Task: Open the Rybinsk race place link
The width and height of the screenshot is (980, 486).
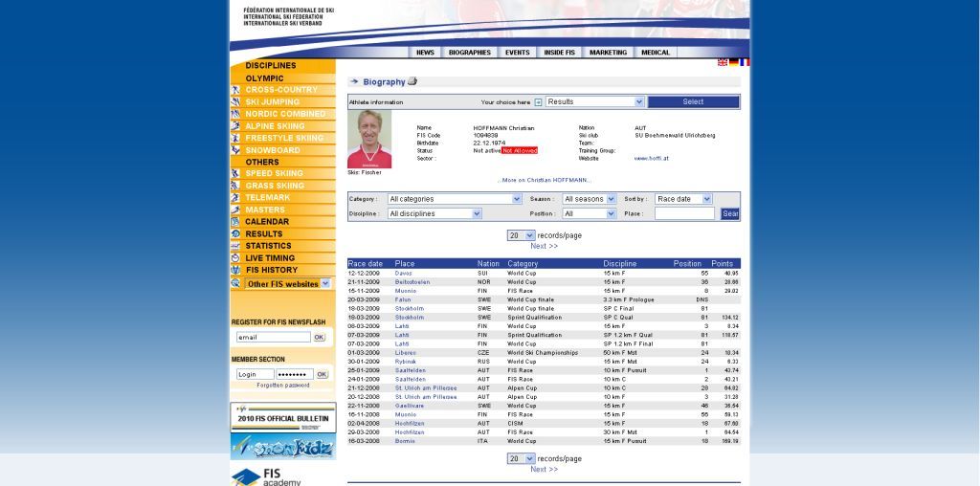Action: click(405, 361)
